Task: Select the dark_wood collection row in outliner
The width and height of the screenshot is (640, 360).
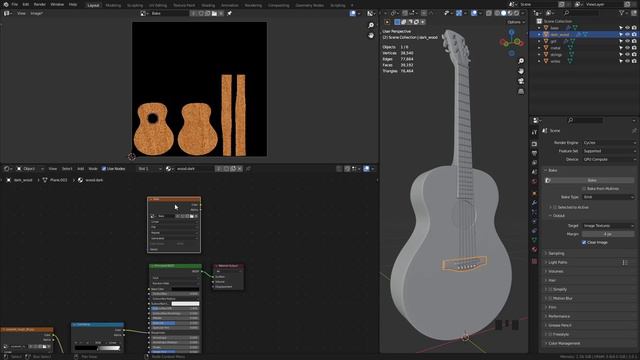Action: click(584, 35)
